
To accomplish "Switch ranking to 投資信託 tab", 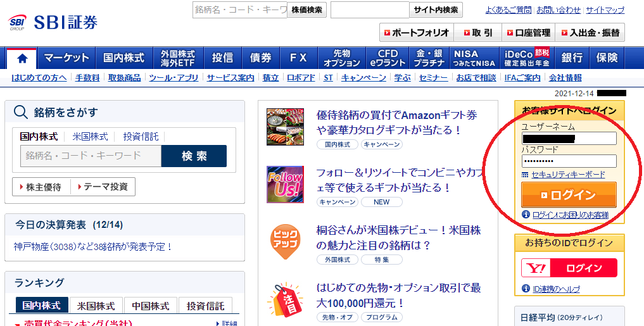I will (x=205, y=306).
